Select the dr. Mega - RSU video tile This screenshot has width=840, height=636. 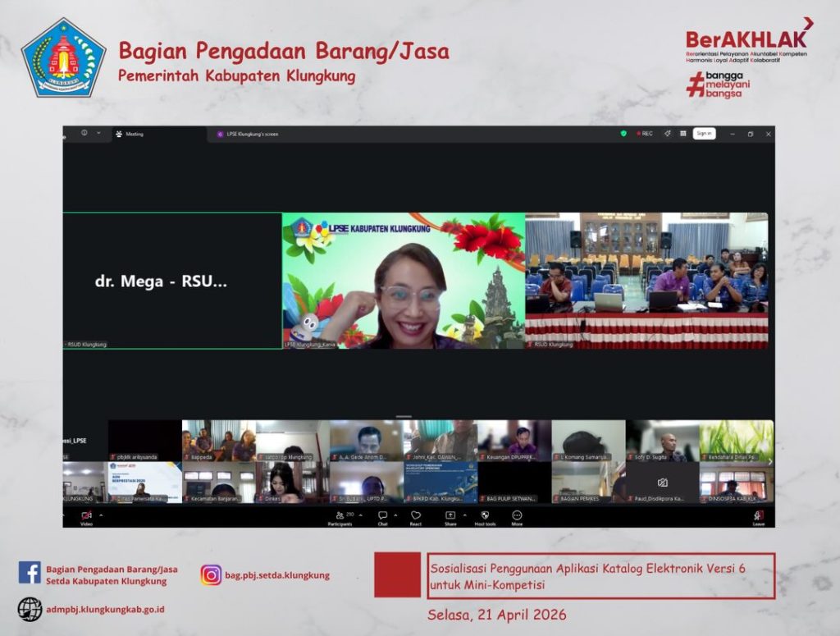[172, 281]
